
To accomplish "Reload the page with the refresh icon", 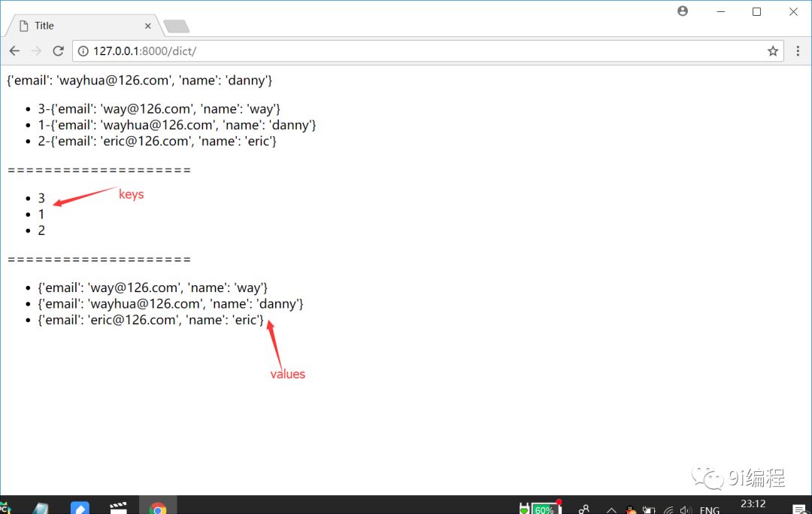I will point(58,50).
